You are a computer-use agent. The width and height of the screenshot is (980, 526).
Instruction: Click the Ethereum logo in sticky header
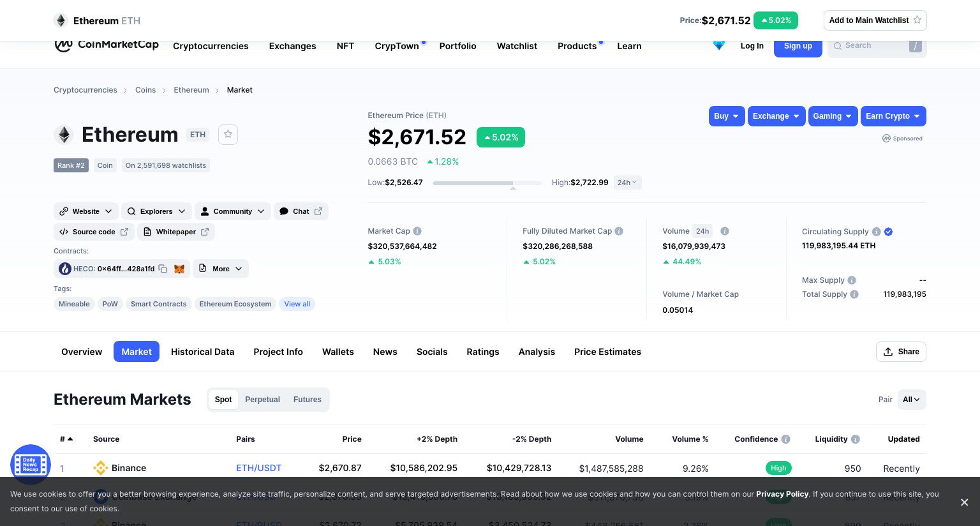point(61,20)
